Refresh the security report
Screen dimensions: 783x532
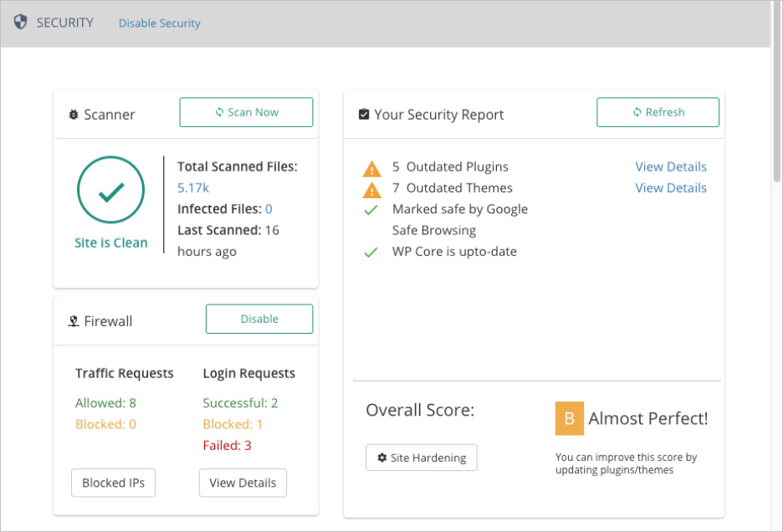pos(658,112)
